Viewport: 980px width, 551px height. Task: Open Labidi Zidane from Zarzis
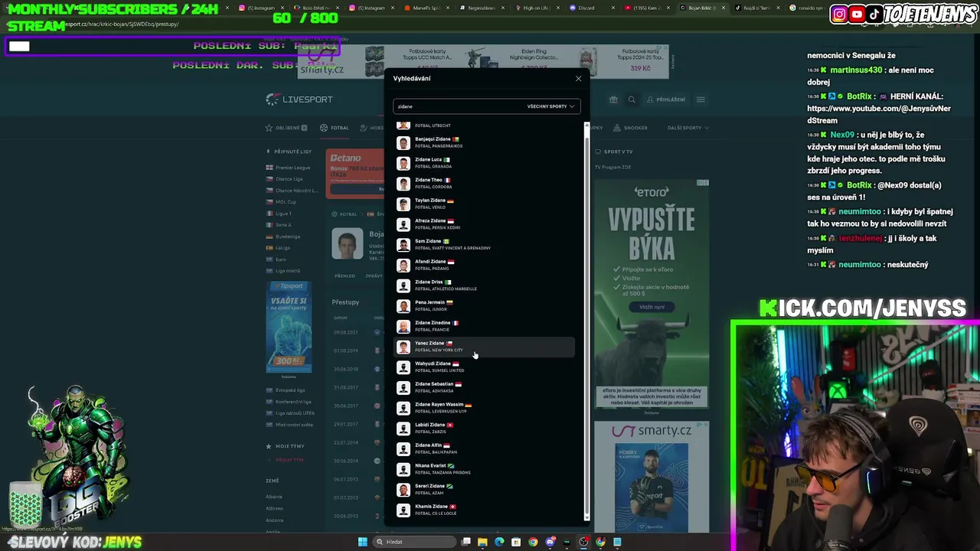484,428
